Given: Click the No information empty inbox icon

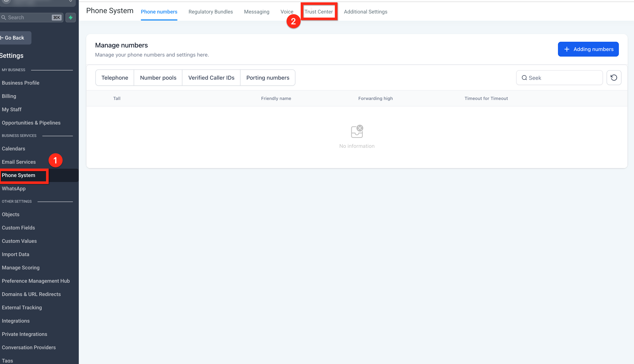Looking at the screenshot, I should click(x=357, y=131).
